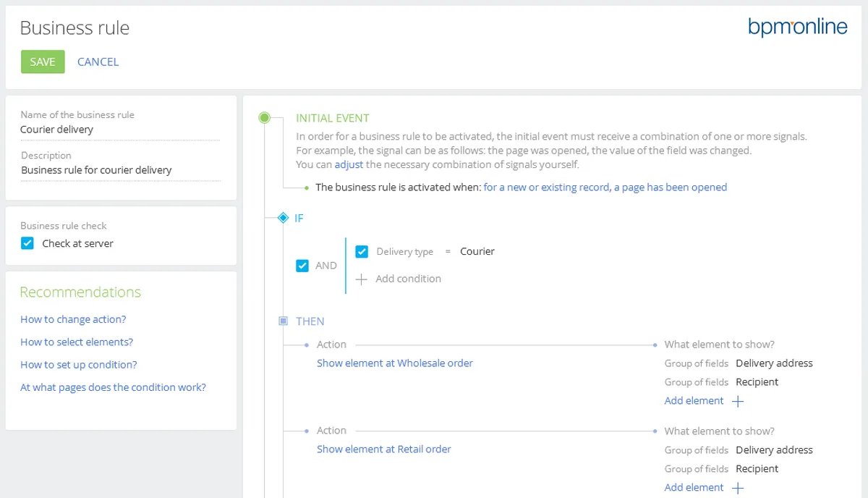868x498 pixels.
Task: Open the Courier value selector in condition
Action: [x=477, y=252]
